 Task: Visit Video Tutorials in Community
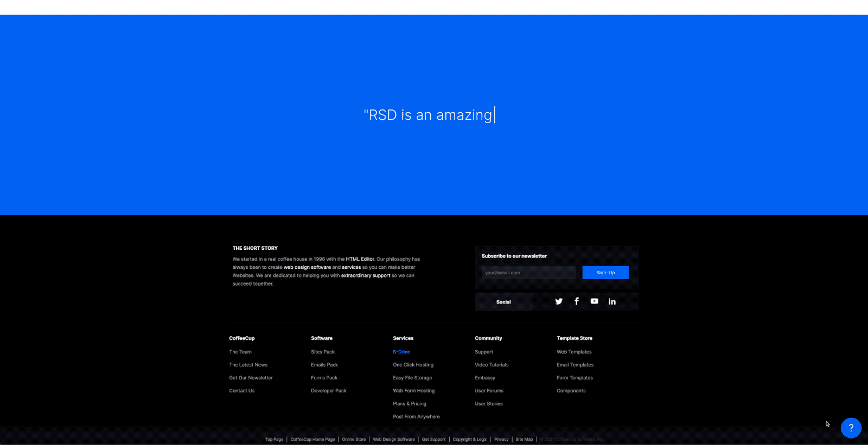(x=492, y=365)
